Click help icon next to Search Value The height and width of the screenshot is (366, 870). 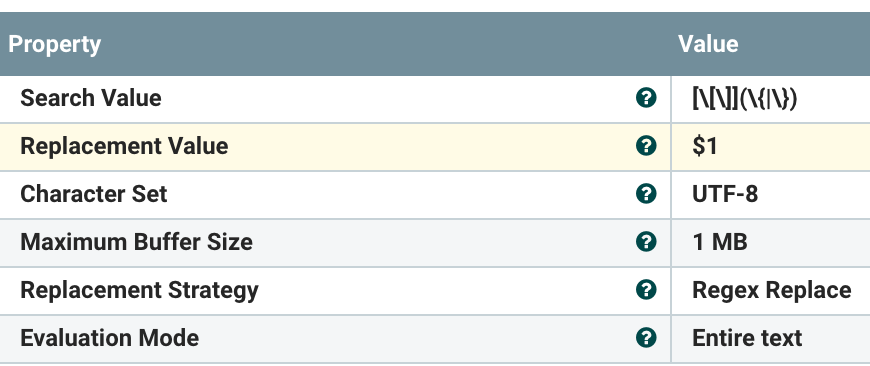pyautogui.click(x=646, y=98)
